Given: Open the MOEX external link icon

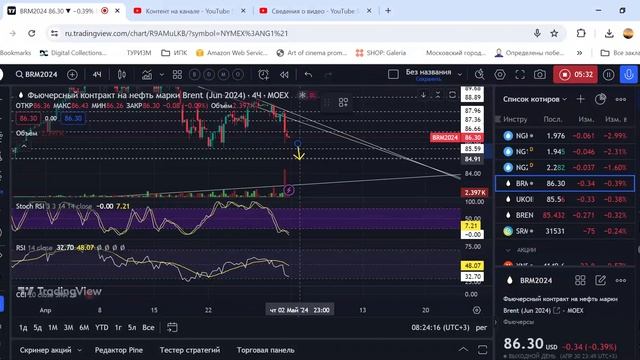Looking at the screenshot, I should coord(556,311).
